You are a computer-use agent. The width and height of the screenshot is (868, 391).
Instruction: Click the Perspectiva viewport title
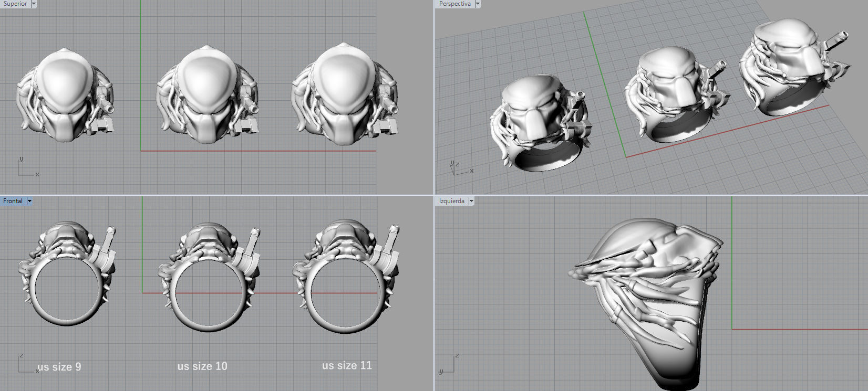[455, 4]
